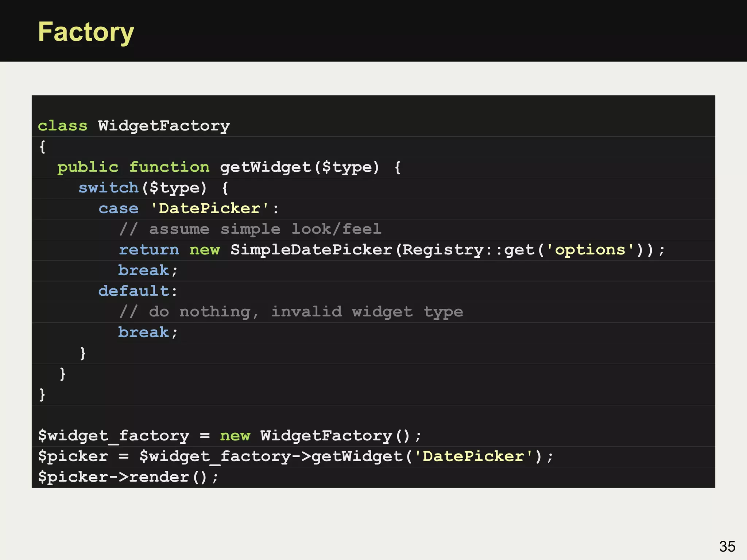Click SimpleDatePicker constructor name
This screenshot has width=747, height=560.
coord(311,250)
